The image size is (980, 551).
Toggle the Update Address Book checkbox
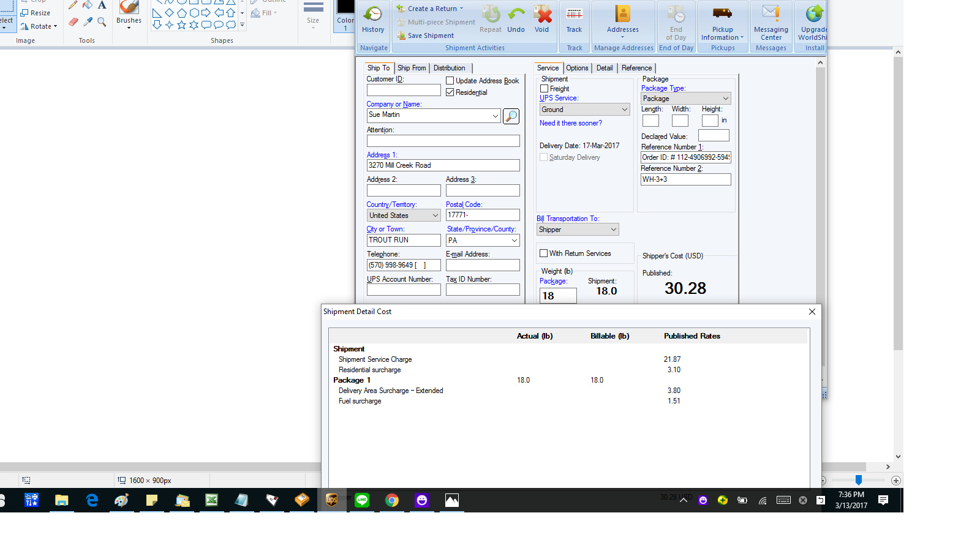(x=450, y=81)
